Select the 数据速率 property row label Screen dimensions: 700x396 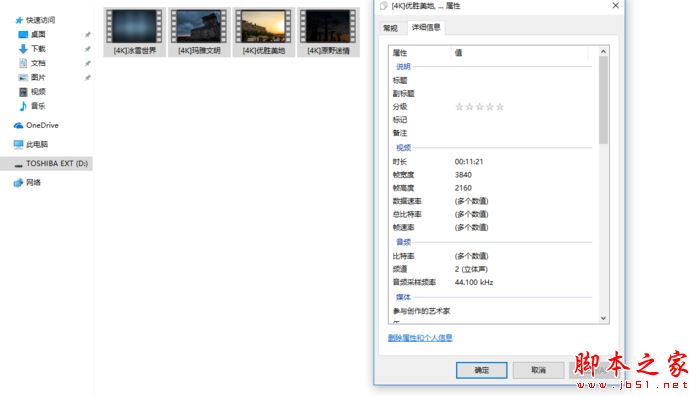[407, 201]
